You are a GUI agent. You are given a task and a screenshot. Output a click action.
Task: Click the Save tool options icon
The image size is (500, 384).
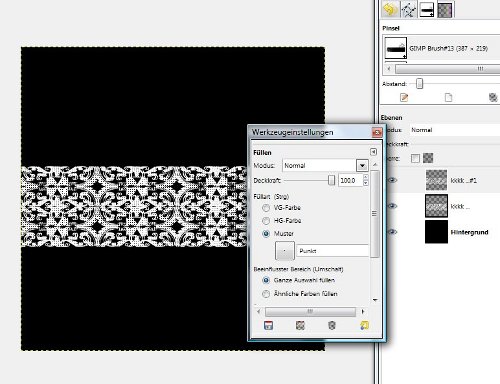[268, 325]
